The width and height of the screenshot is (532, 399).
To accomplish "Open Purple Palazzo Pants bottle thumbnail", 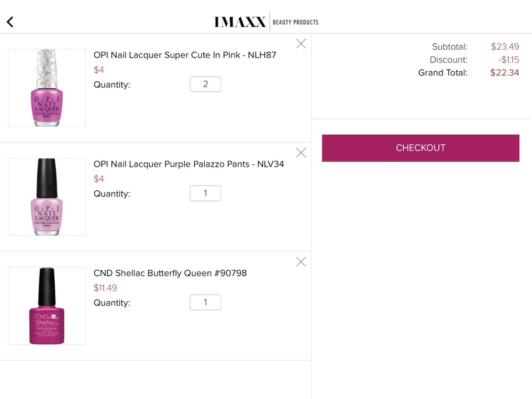I will (47, 197).
